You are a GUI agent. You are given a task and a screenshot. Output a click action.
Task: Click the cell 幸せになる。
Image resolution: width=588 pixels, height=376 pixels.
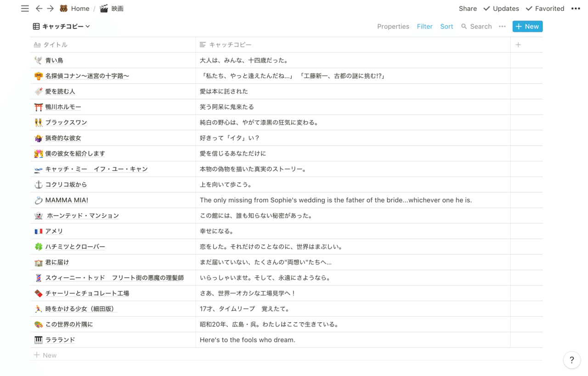(353, 231)
